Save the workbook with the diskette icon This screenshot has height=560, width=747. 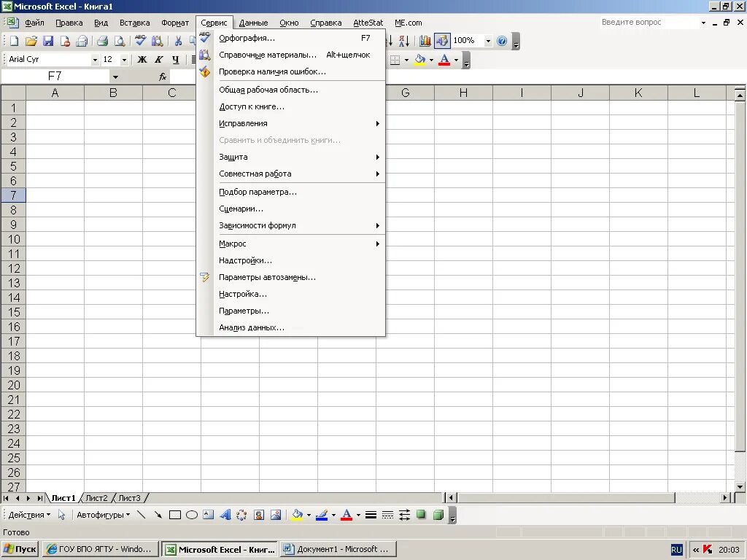[x=48, y=41]
